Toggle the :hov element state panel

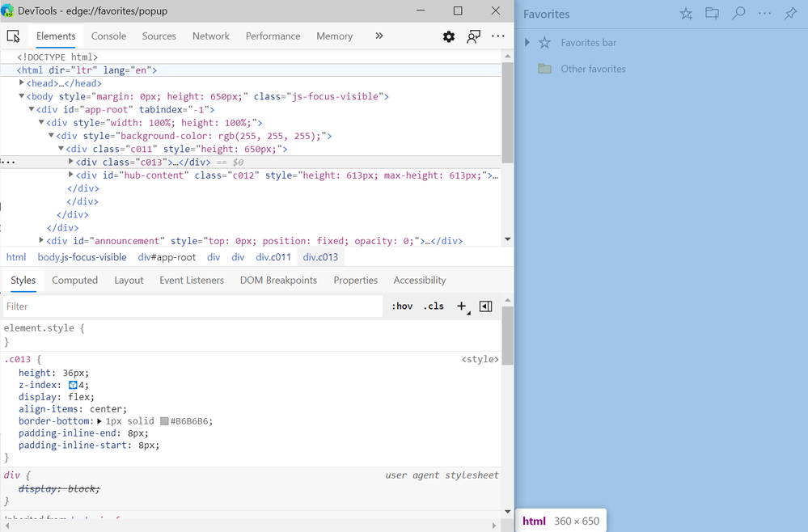point(402,306)
